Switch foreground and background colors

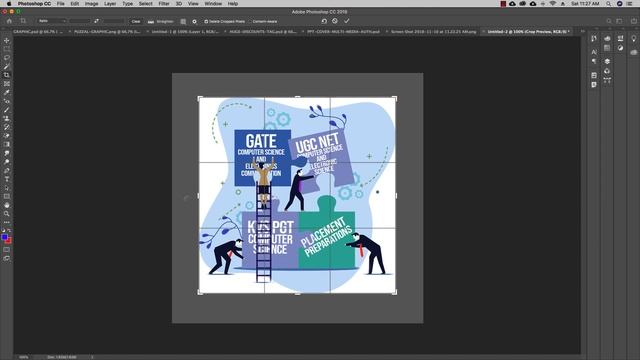click(x=9, y=231)
